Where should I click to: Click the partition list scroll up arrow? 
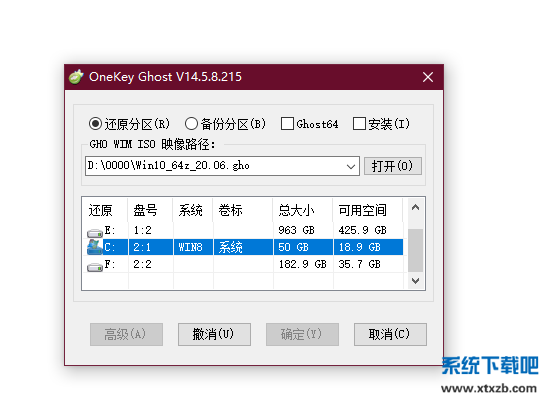pyautogui.click(x=415, y=208)
